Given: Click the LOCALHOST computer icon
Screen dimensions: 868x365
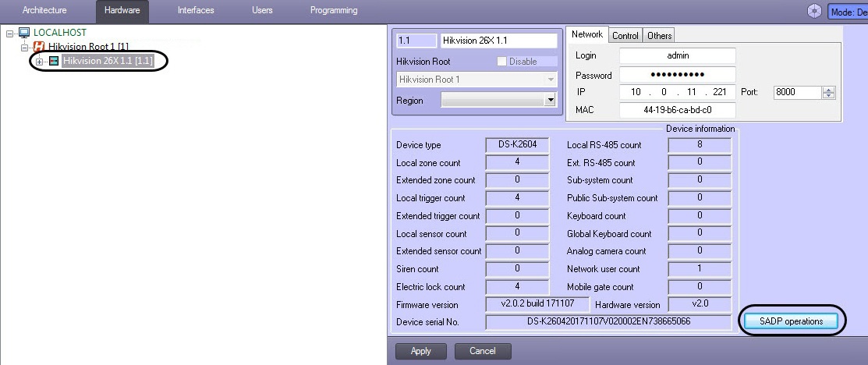Looking at the screenshot, I should (24, 33).
